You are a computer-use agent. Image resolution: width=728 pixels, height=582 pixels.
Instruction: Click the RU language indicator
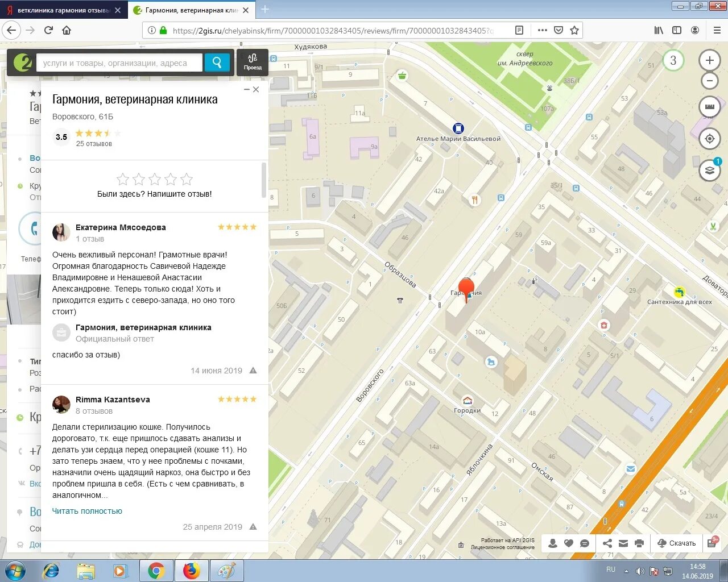(x=611, y=569)
